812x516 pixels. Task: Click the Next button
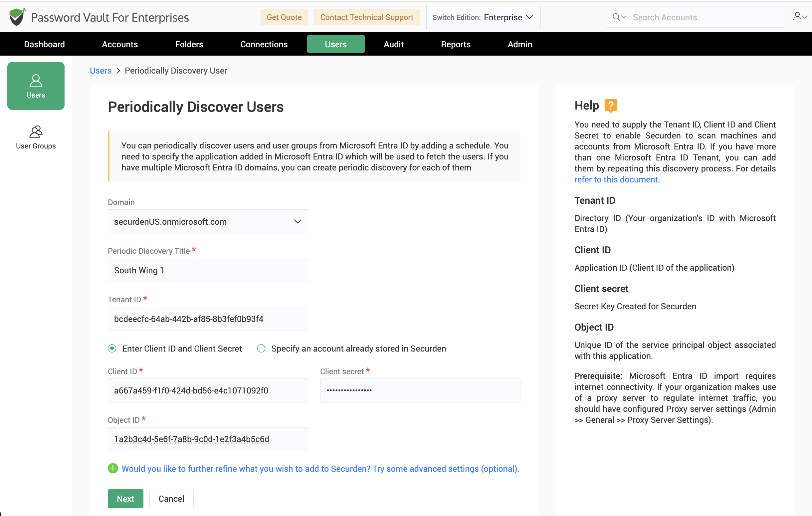pos(125,498)
